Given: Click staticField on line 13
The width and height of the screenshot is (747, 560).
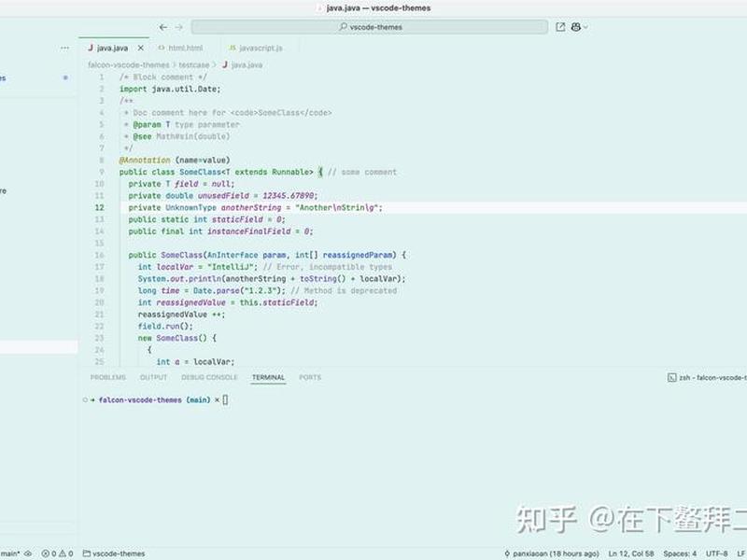Looking at the screenshot, I should click(x=237, y=219).
